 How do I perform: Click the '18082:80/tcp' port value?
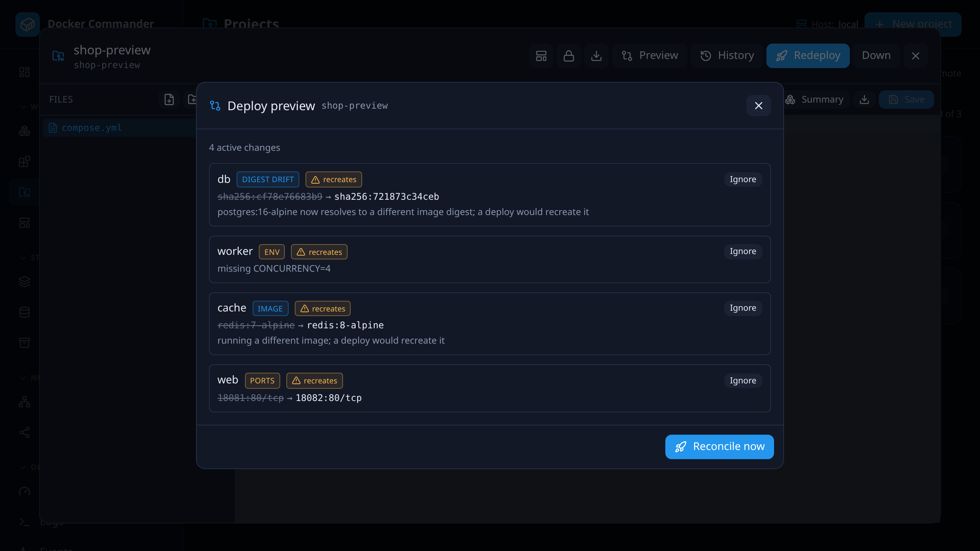click(x=328, y=398)
